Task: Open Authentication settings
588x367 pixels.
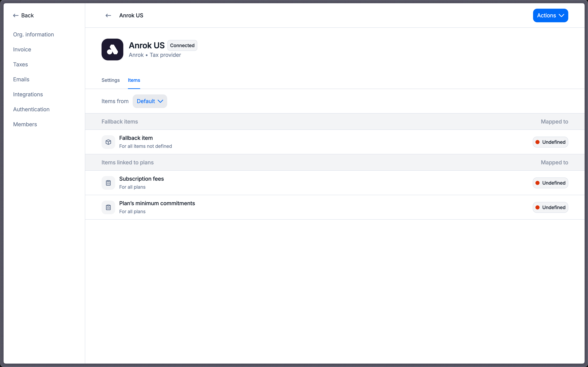Action: pyautogui.click(x=31, y=109)
